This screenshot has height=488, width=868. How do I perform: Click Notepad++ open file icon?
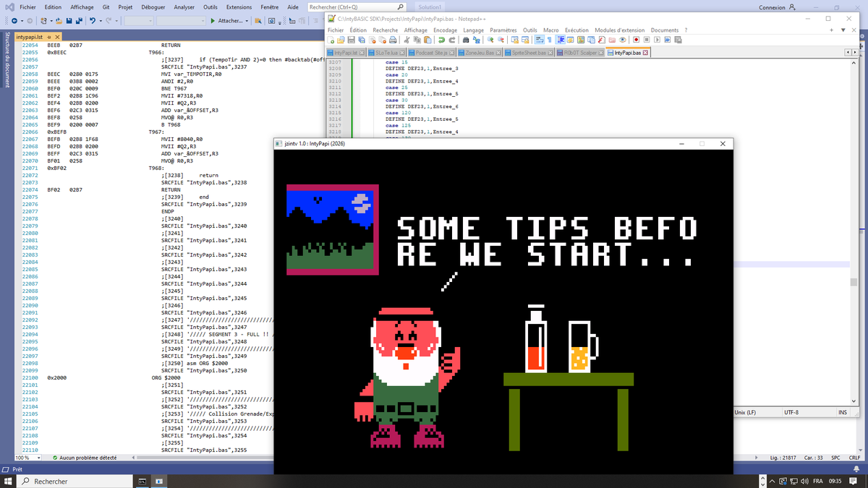pos(340,40)
